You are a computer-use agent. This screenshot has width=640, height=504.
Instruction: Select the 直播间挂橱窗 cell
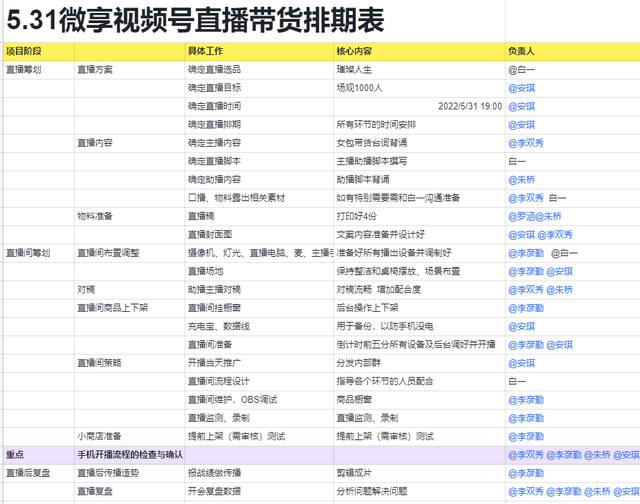coord(259,308)
